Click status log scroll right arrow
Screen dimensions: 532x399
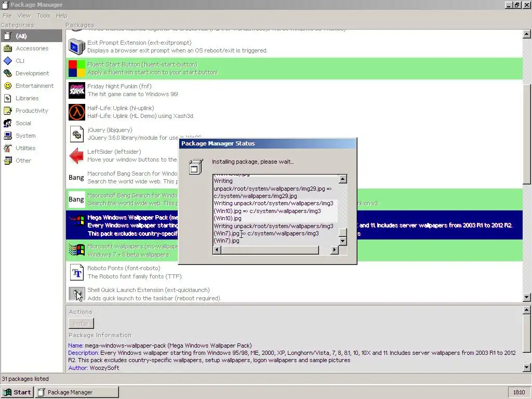click(x=335, y=250)
